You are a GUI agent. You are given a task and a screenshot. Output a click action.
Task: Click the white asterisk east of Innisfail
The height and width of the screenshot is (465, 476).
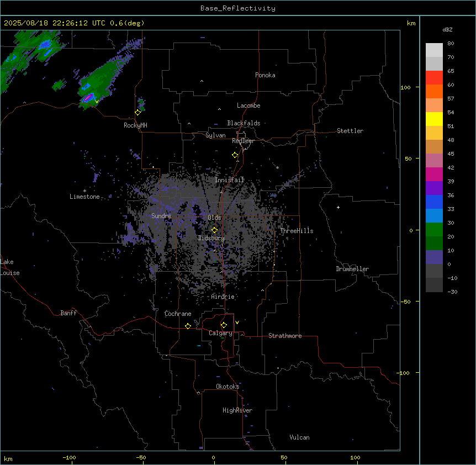[x=277, y=167]
